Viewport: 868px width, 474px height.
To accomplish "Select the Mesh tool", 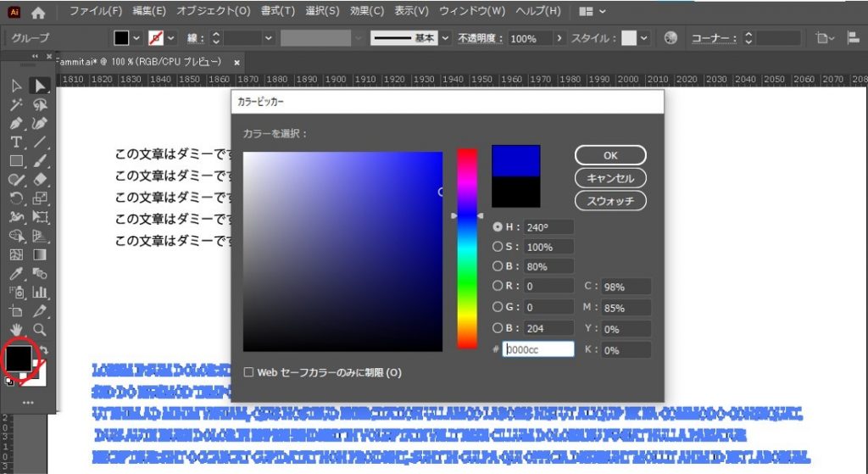I will tap(16, 254).
